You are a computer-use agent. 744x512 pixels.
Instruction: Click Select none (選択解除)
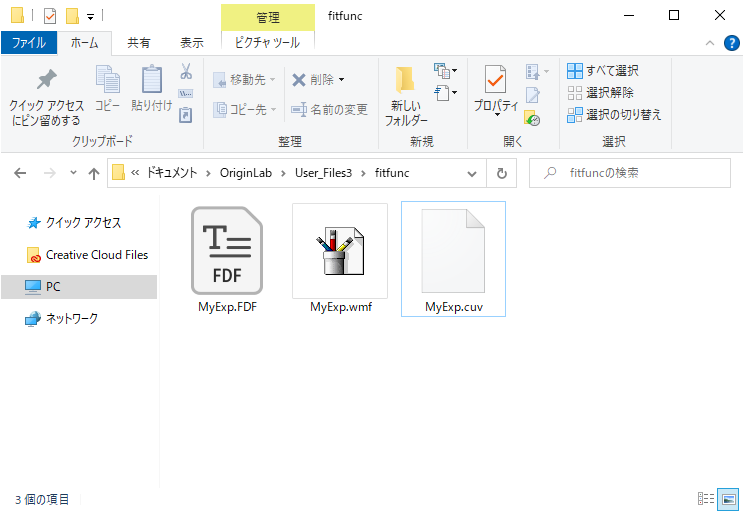[x=600, y=93]
